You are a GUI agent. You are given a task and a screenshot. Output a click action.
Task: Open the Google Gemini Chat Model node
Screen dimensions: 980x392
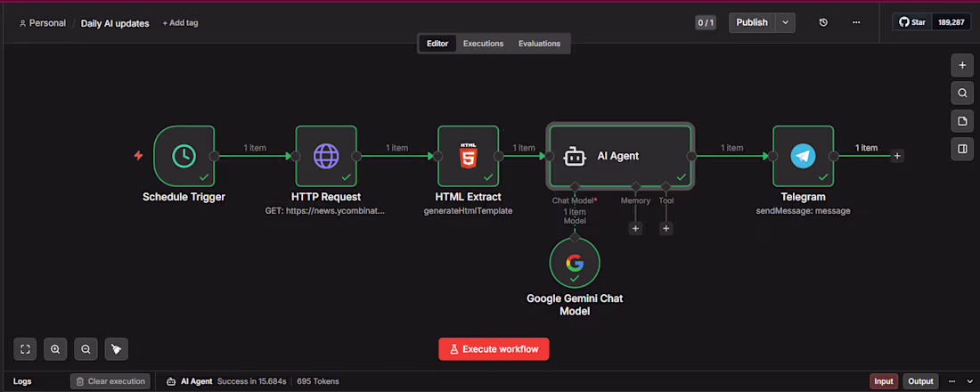click(x=575, y=263)
